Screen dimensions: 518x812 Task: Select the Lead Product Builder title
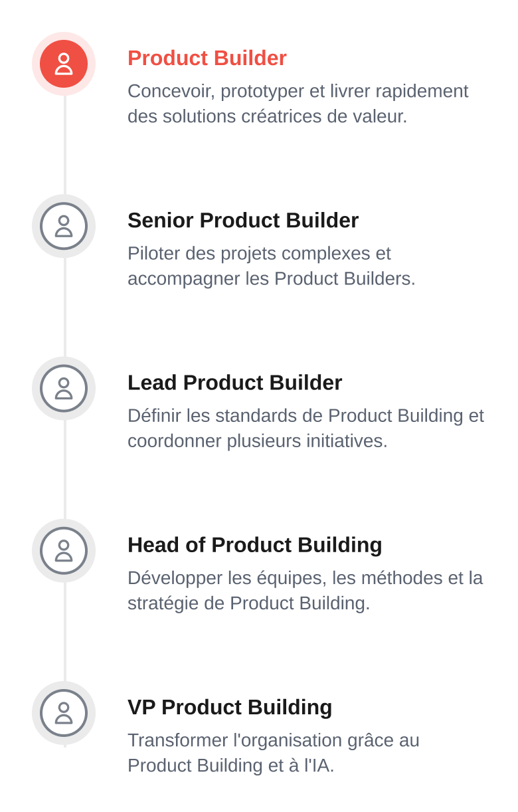[x=235, y=383]
